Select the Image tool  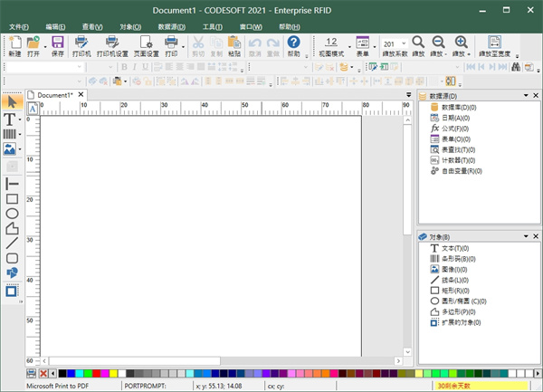coord(10,149)
